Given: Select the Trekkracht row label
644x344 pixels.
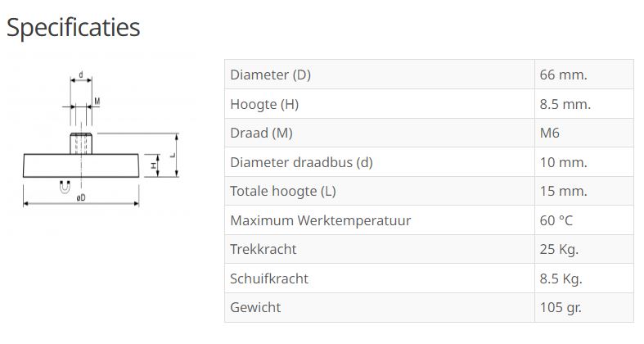Looking at the screenshot, I should tap(263, 249).
